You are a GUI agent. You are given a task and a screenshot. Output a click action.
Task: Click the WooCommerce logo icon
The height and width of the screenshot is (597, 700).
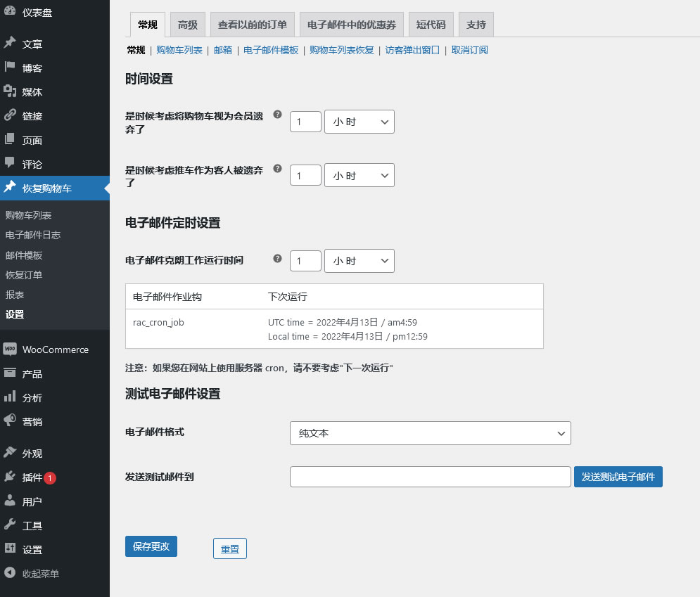click(x=10, y=349)
